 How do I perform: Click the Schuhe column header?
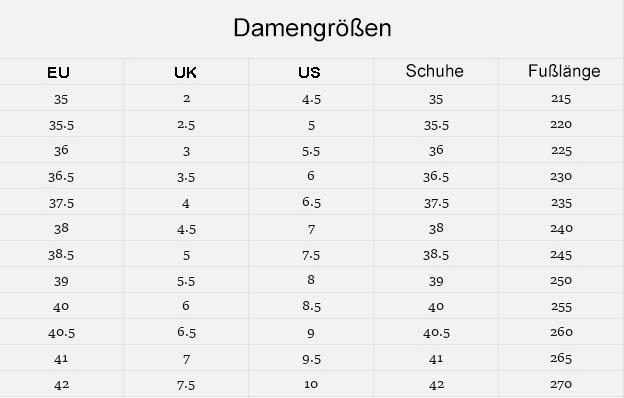pyautogui.click(x=435, y=71)
